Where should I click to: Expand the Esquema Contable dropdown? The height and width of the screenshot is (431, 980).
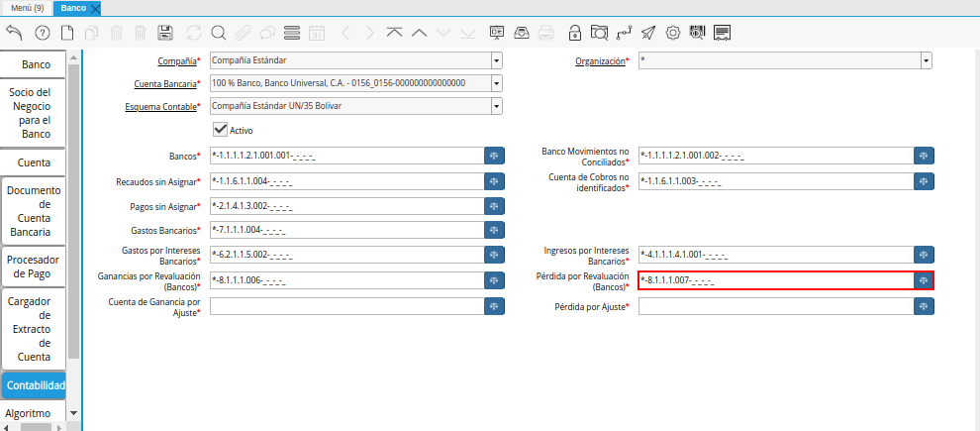click(496, 106)
